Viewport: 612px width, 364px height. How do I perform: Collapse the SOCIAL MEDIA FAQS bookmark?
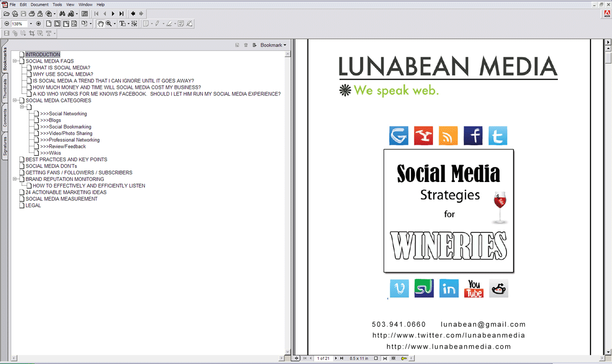point(15,61)
